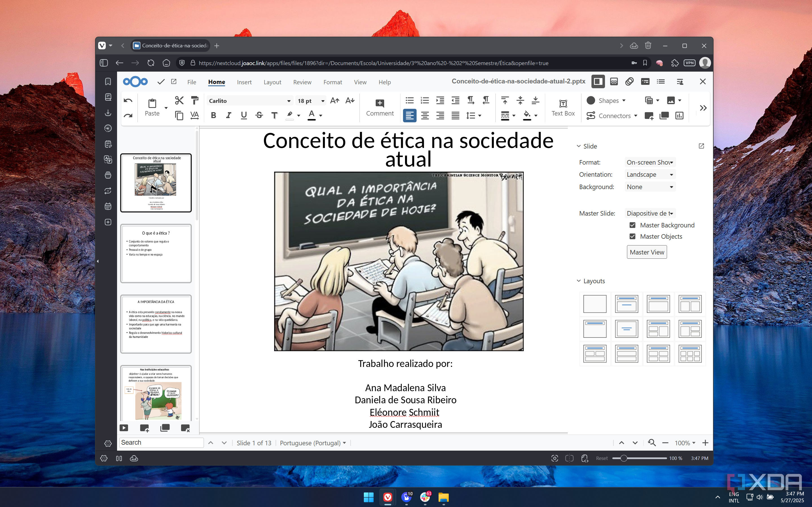The width and height of the screenshot is (812, 507).
Task: Center align text horizontally
Action: pos(425,116)
